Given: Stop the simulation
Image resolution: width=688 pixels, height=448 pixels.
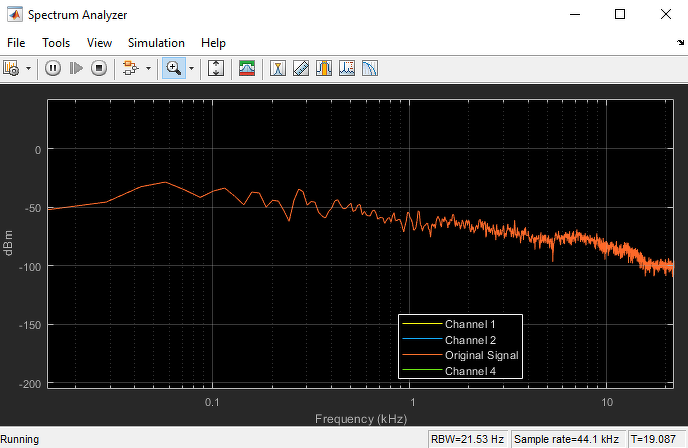Looking at the screenshot, I should click(99, 68).
